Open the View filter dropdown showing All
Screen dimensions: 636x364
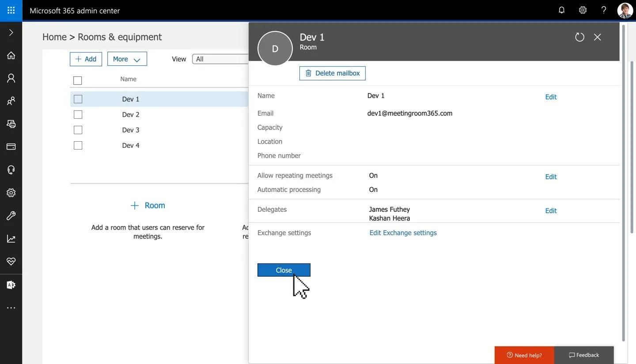(x=221, y=59)
